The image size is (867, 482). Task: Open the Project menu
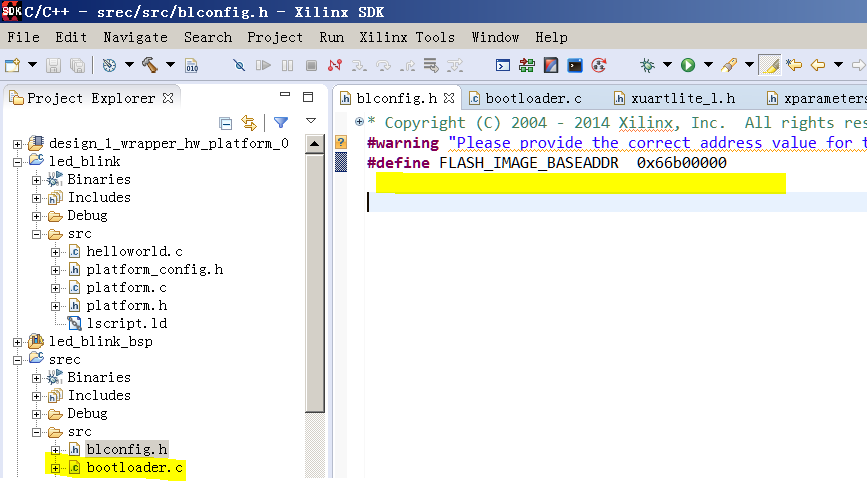pyautogui.click(x=275, y=37)
